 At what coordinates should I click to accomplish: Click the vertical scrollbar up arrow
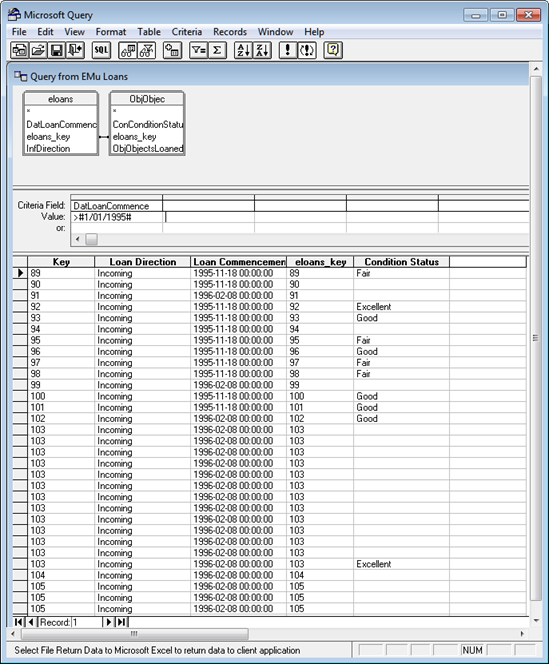click(536, 69)
